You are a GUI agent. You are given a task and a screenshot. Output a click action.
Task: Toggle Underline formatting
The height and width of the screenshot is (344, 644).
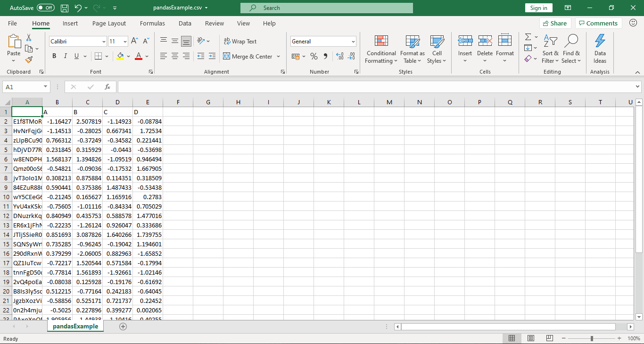point(77,56)
